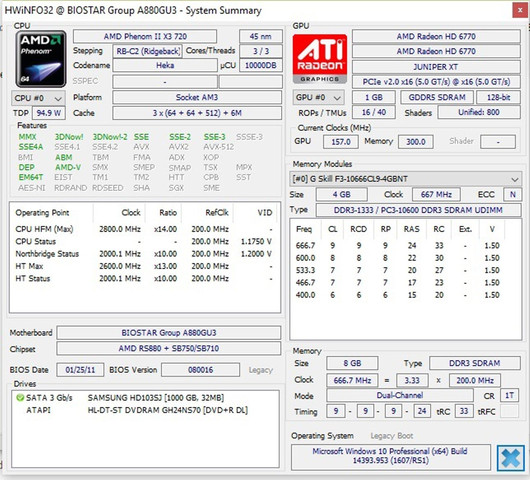Click the JUNIPER XT GPU codename field

click(436, 67)
